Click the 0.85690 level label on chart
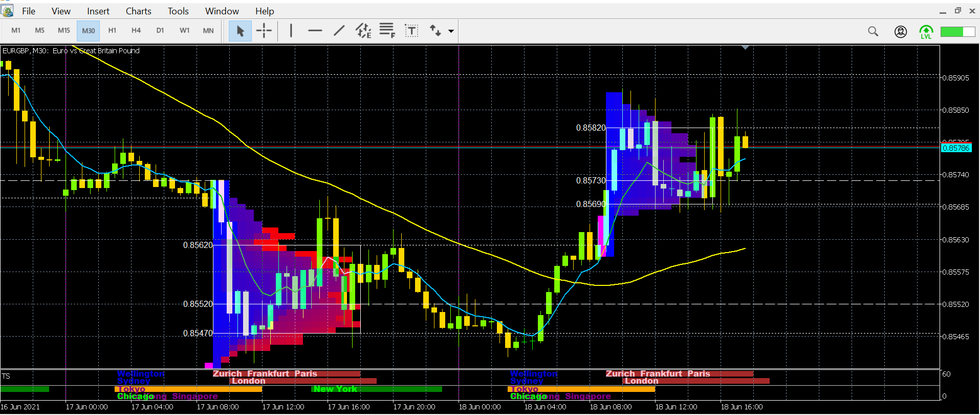The width and height of the screenshot is (980, 415). pos(591,204)
